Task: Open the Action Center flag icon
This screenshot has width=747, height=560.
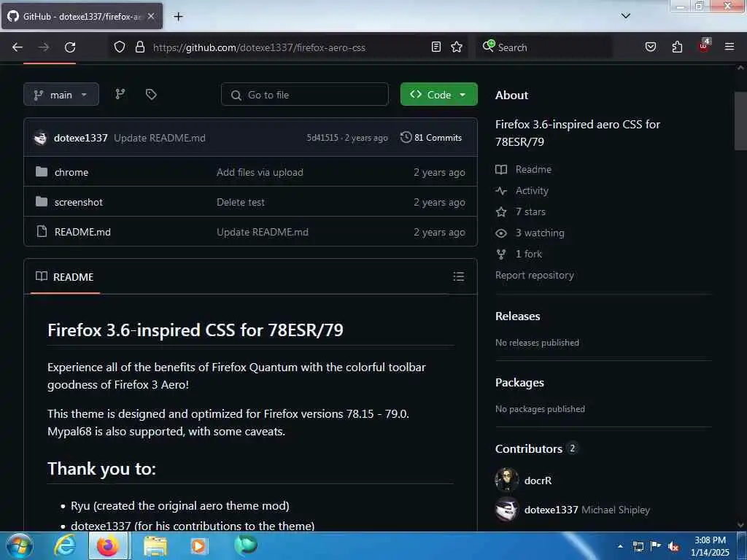Action: [x=656, y=546]
